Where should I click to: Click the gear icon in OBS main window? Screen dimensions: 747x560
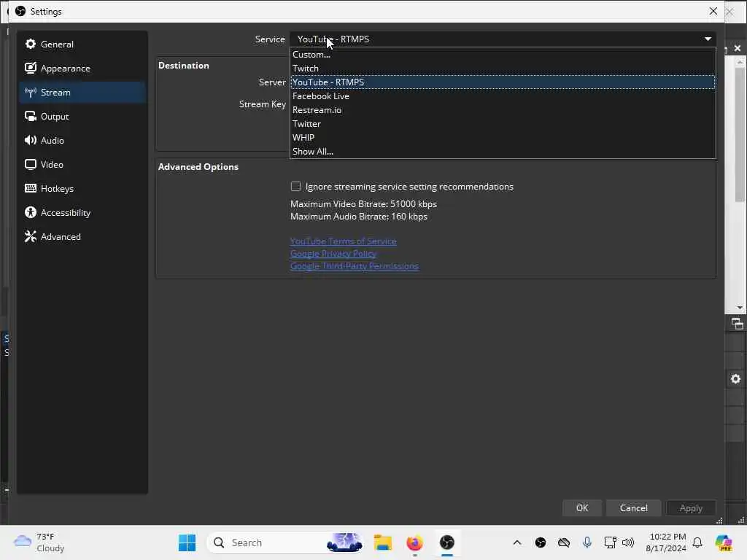click(735, 379)
